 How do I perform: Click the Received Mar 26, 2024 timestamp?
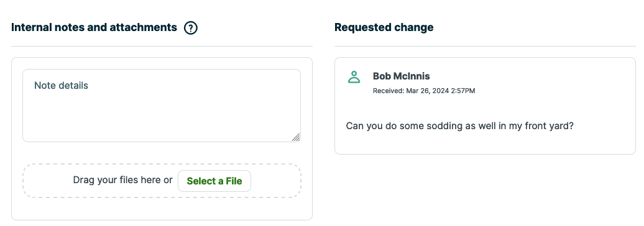click(x=424, y=91)
